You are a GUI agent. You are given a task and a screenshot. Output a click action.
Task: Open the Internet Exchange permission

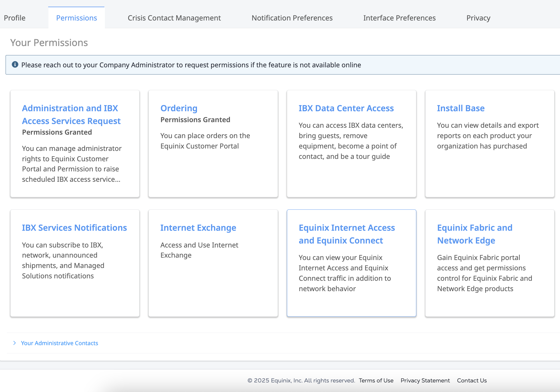198,228
